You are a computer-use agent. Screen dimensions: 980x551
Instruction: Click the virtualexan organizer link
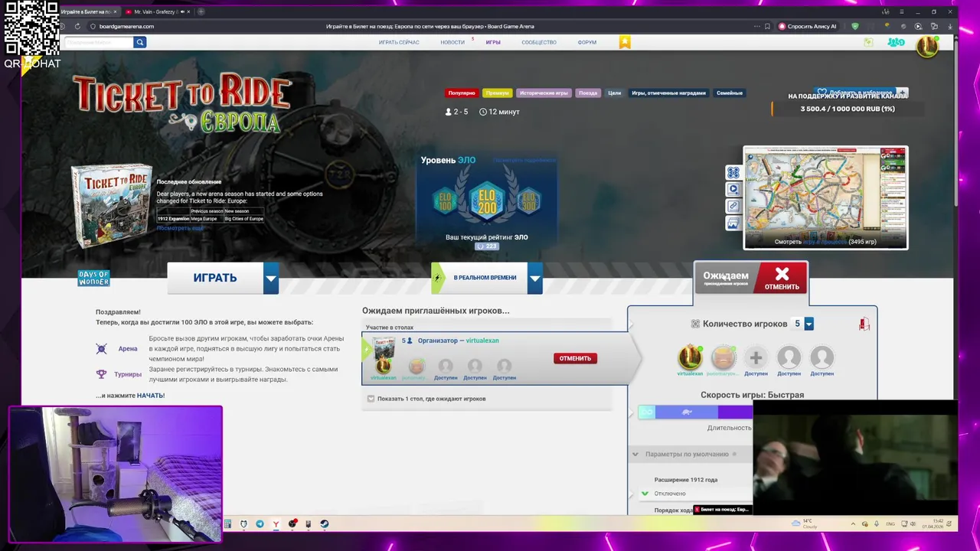[482, 341]
